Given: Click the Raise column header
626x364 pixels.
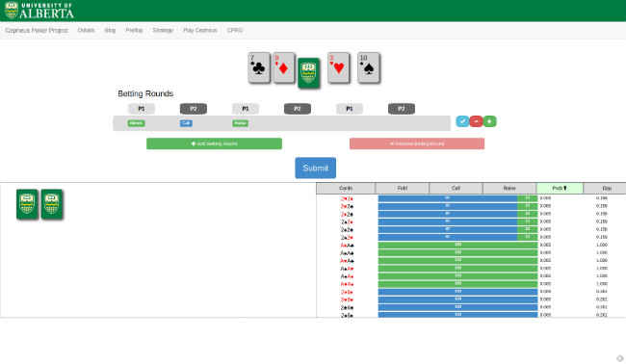Looking at the screenshot, I should tap(509, 188).
